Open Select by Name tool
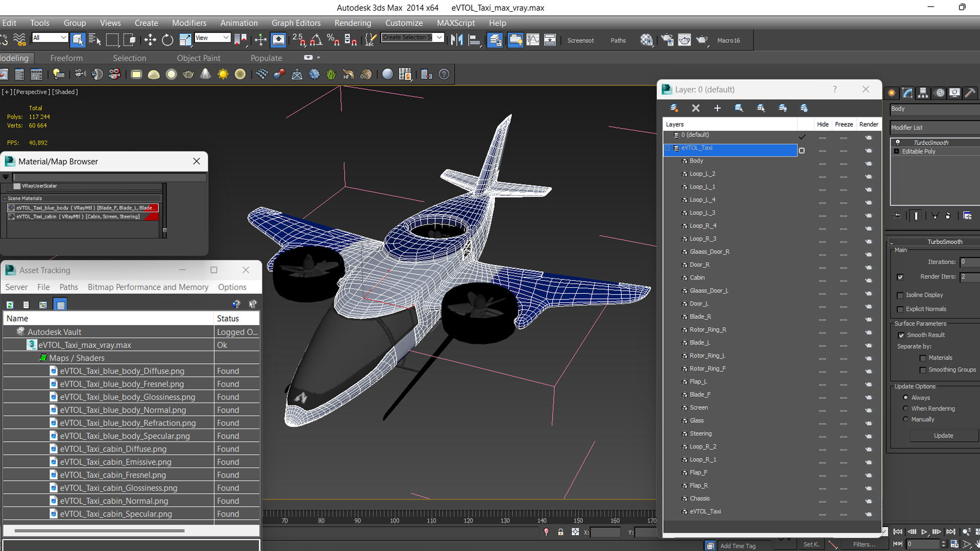The image size is (980, 551). 95,40
